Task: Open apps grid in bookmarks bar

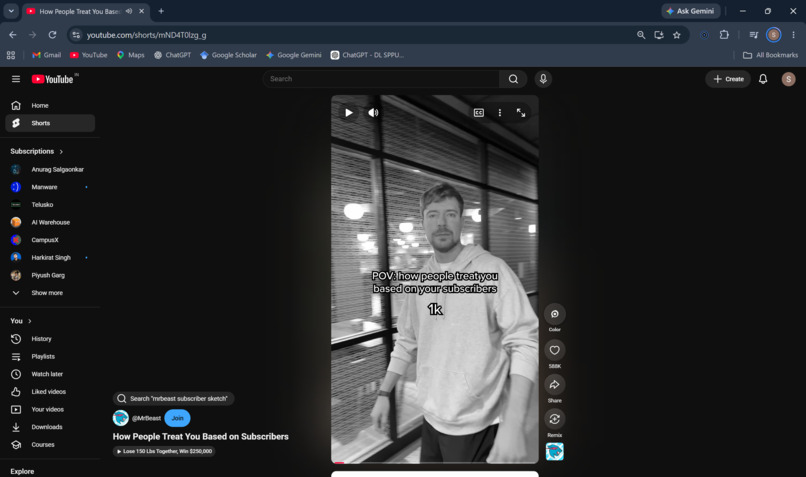Action: (x=11, y=55)
